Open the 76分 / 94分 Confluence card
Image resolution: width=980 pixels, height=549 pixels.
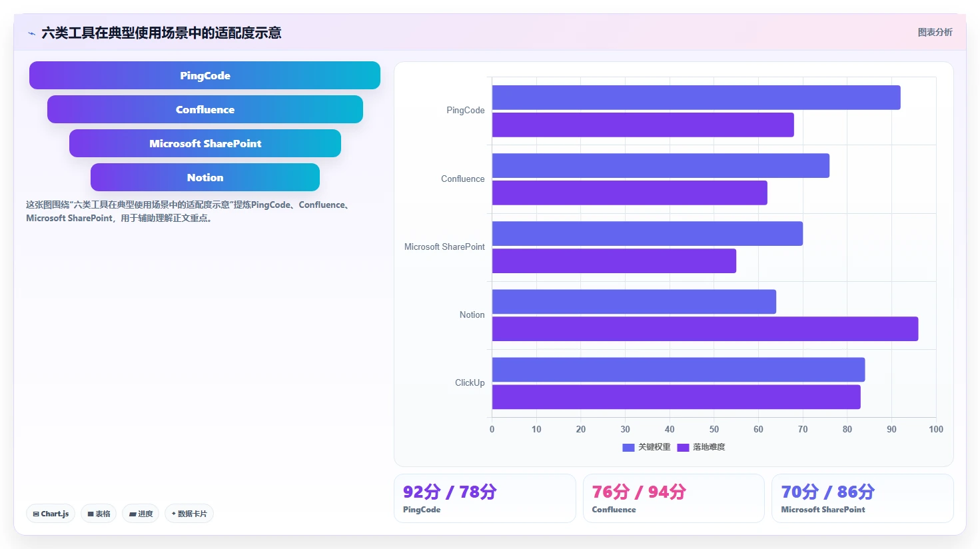[674, 498]
